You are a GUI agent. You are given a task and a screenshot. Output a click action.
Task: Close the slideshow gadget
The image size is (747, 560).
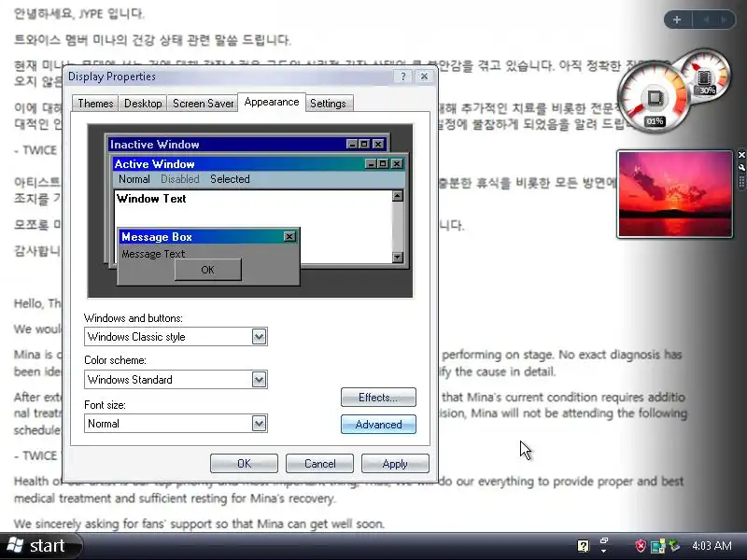tap(741, 155)
